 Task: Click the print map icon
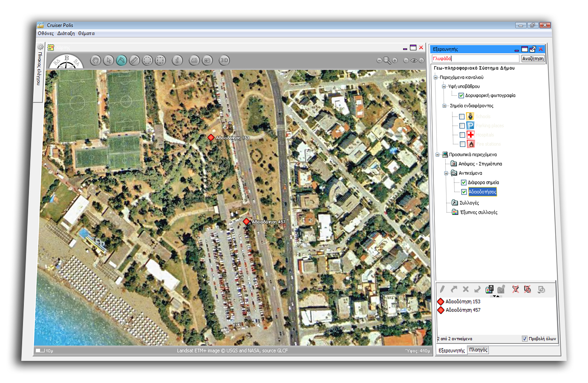tap(194, 60)
